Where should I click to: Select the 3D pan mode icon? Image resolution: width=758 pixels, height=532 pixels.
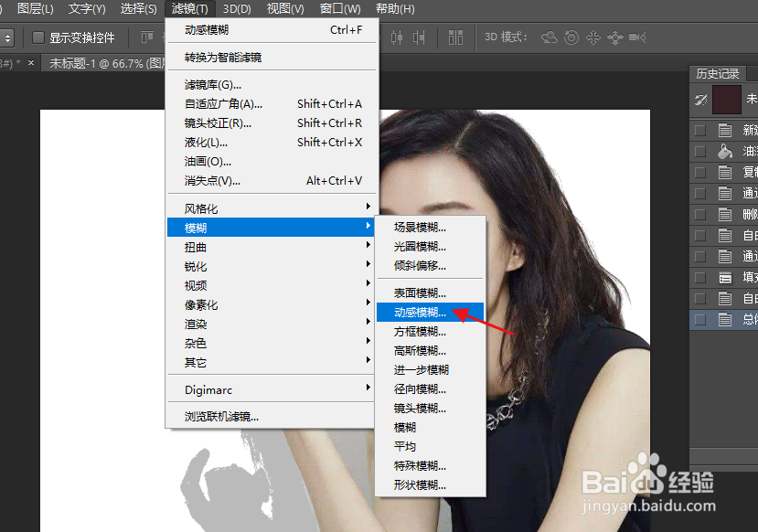pyautogui.click(x=593, y=37)
